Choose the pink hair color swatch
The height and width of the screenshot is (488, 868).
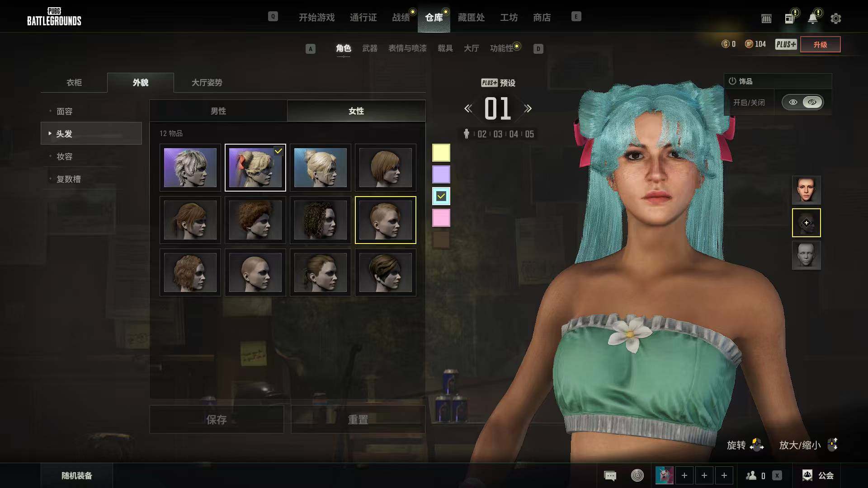441,218
